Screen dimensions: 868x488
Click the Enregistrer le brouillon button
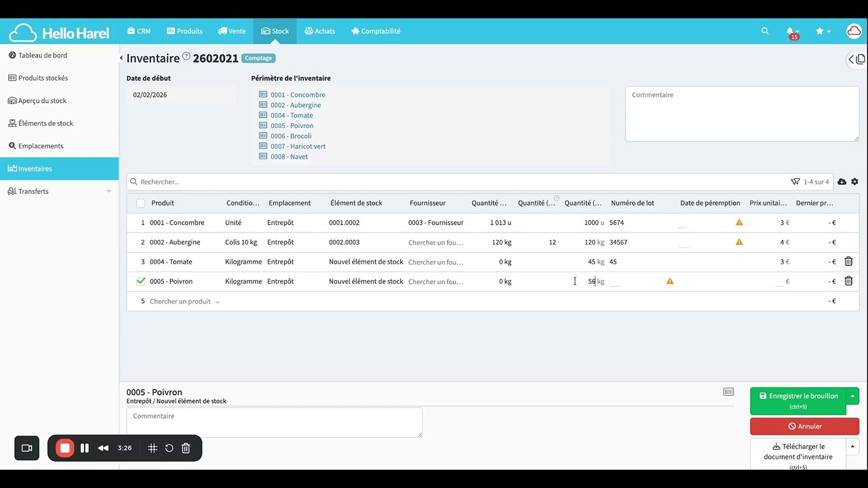(798, 401)
